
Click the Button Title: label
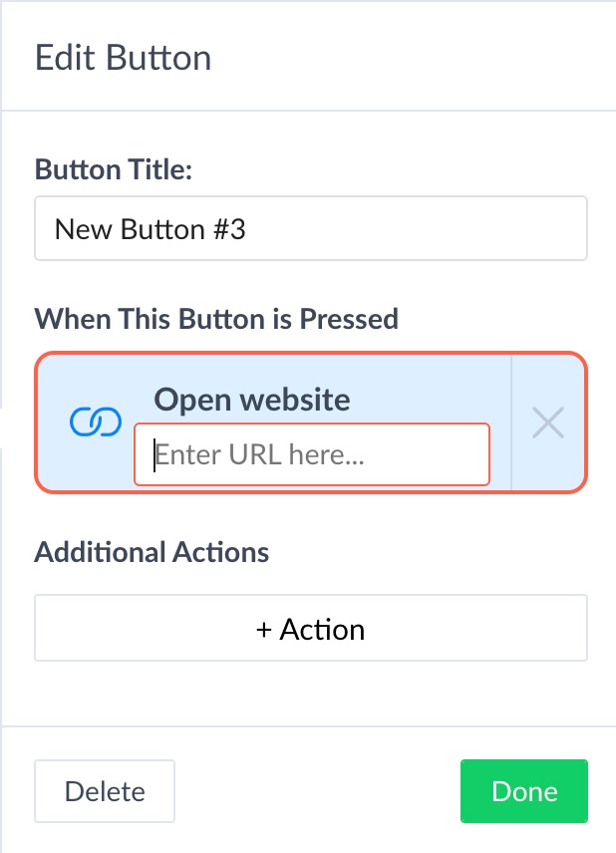pos(114,169)
